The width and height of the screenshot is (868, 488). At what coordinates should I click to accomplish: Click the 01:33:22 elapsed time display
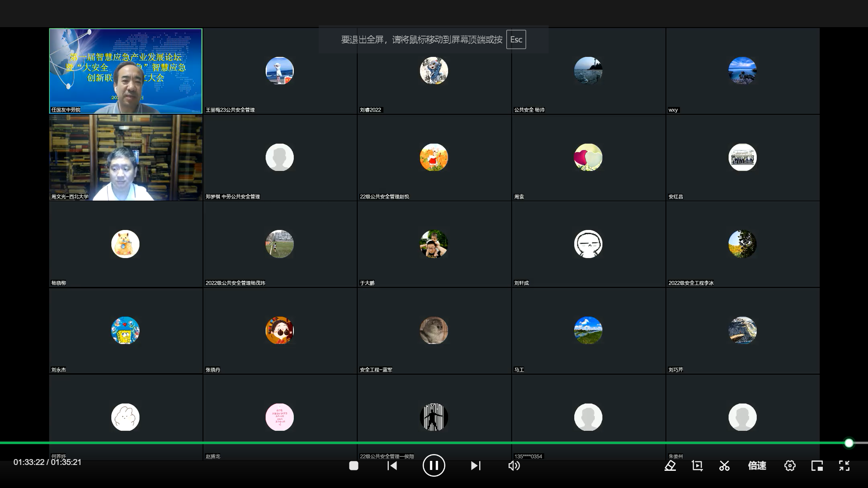click(29, 462)
